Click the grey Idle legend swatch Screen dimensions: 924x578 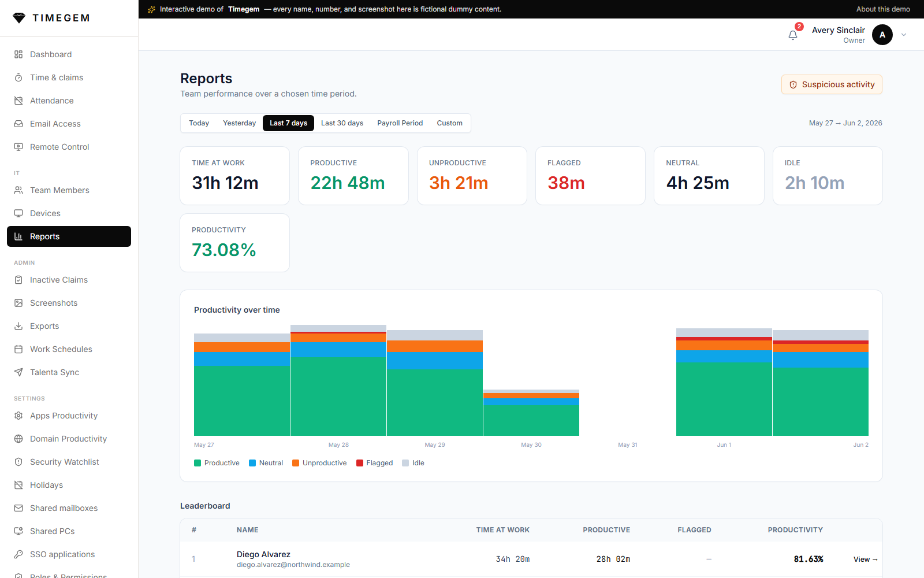[405, 463]
